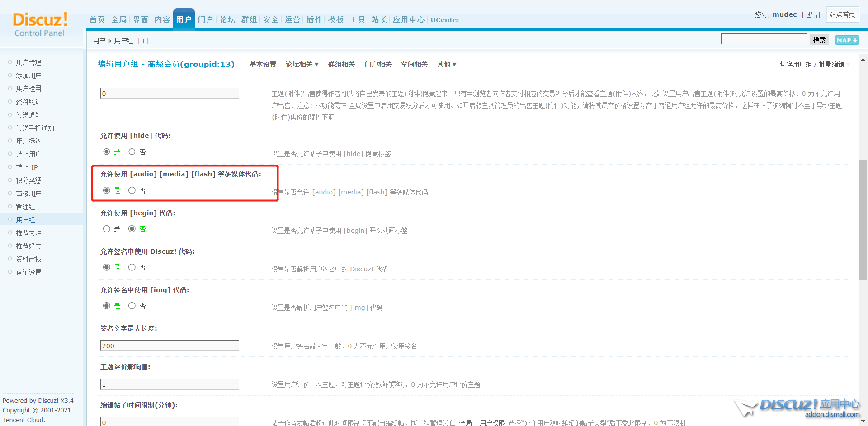This screenshot has height=426, width=868.
Task: Click the 签名文字最大长度 input field
Action: [170, 346]
